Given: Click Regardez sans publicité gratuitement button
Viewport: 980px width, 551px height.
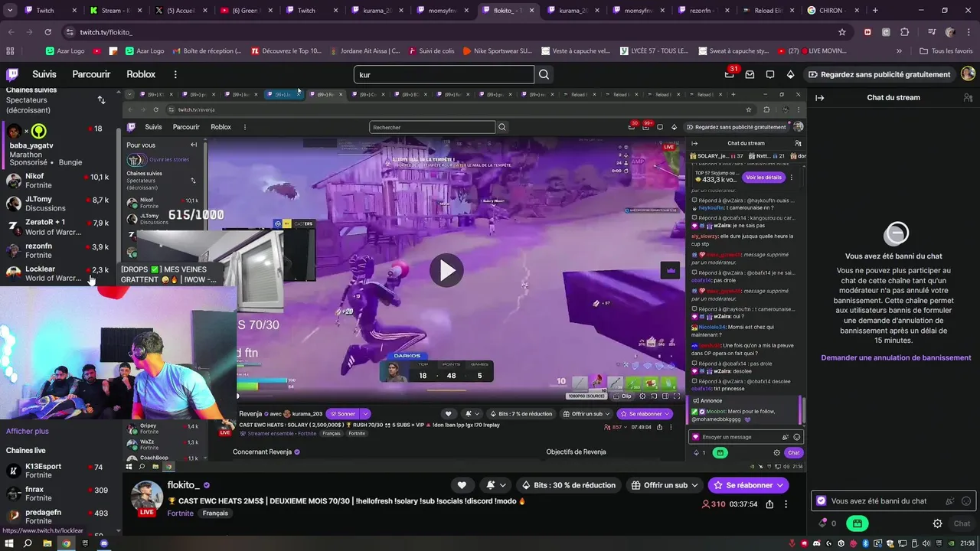Looking at the screenshot, I should (x=879, y=74).
